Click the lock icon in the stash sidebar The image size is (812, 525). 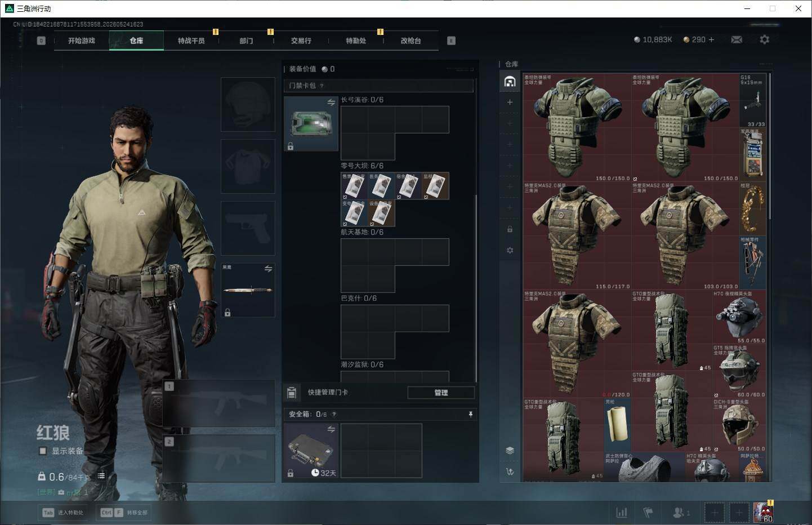(x=510, y=229)
